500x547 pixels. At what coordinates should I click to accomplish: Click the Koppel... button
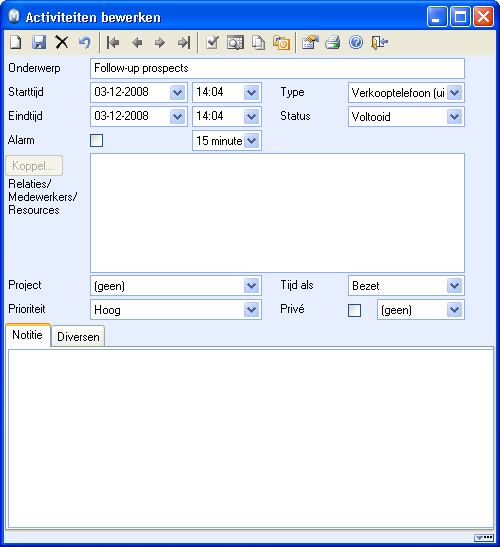click(34, 166)
